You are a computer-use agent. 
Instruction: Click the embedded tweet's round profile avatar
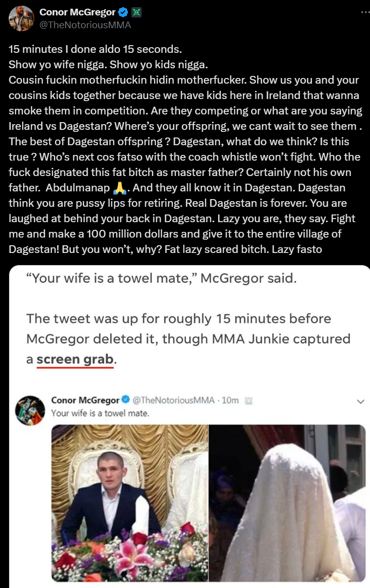point(30,410)
